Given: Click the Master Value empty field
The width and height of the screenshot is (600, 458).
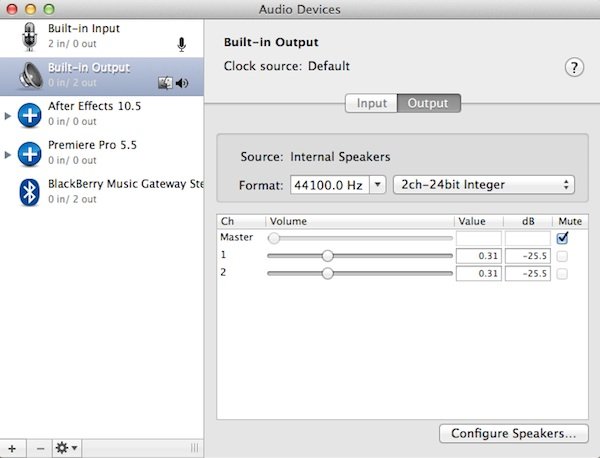Looking at the screenshot, I should 479,238.
